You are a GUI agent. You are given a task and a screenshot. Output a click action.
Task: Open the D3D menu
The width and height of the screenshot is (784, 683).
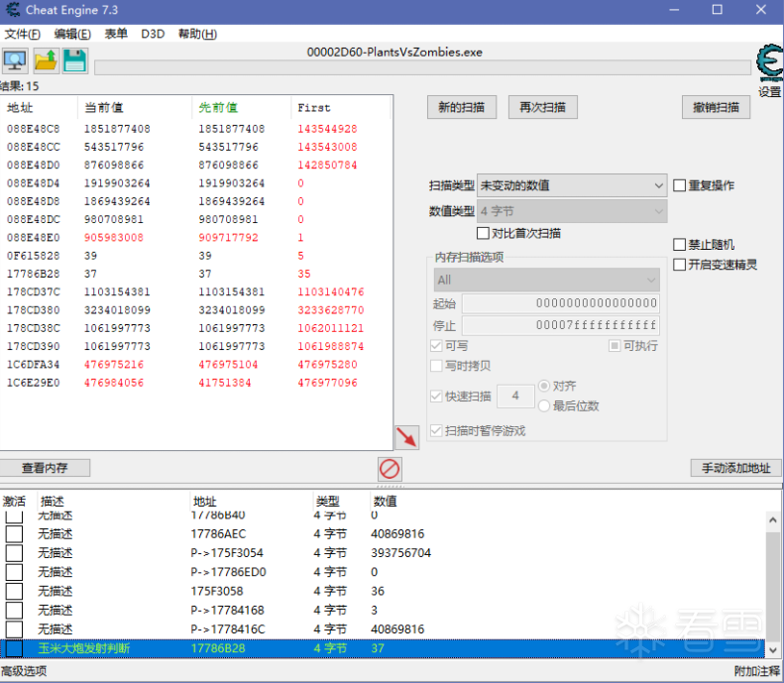[x=153, y=34]
